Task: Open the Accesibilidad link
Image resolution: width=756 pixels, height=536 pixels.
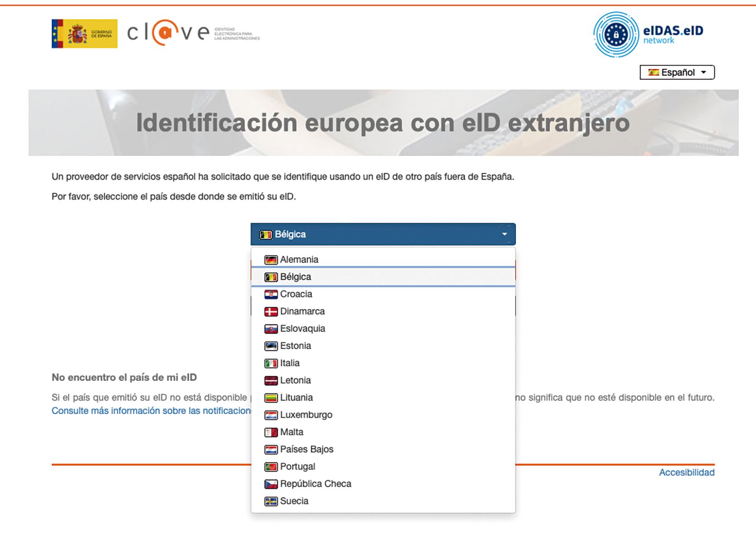Action: pyautogui.click(x=687, y=472)
